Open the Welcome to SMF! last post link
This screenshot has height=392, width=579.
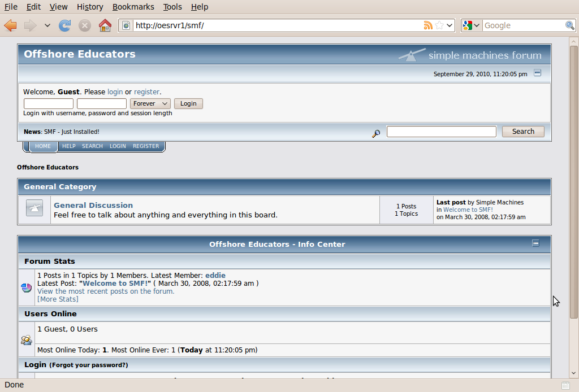[468, 210]
